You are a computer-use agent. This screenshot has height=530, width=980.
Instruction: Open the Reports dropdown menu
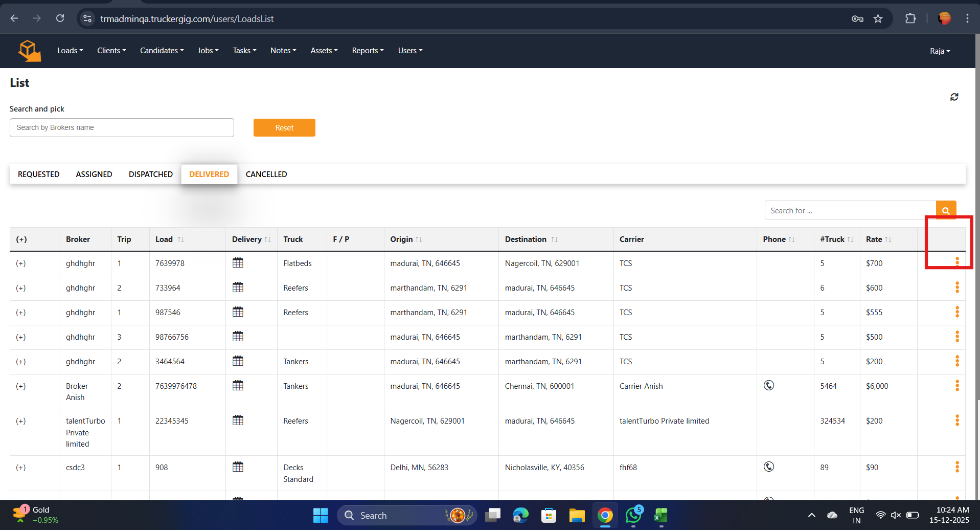(368, 51)
